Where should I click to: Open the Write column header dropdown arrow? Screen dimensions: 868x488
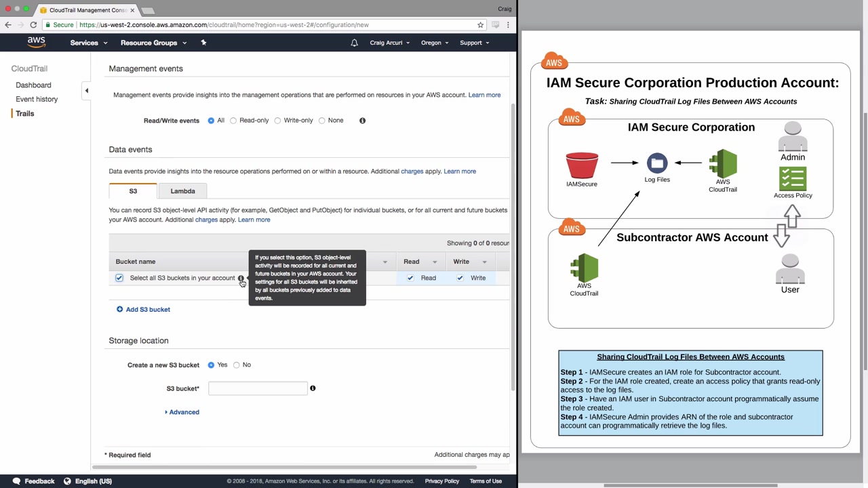click(484, 262)
